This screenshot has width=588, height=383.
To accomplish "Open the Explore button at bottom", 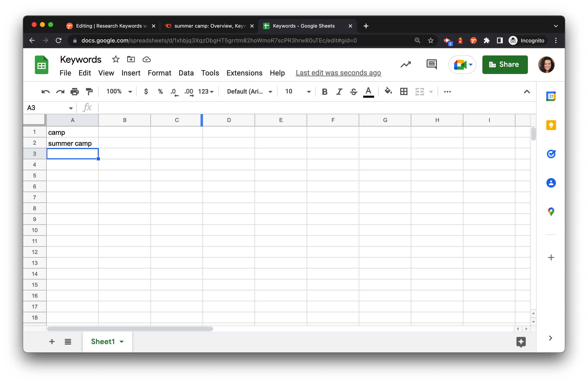I will point(521,342).
